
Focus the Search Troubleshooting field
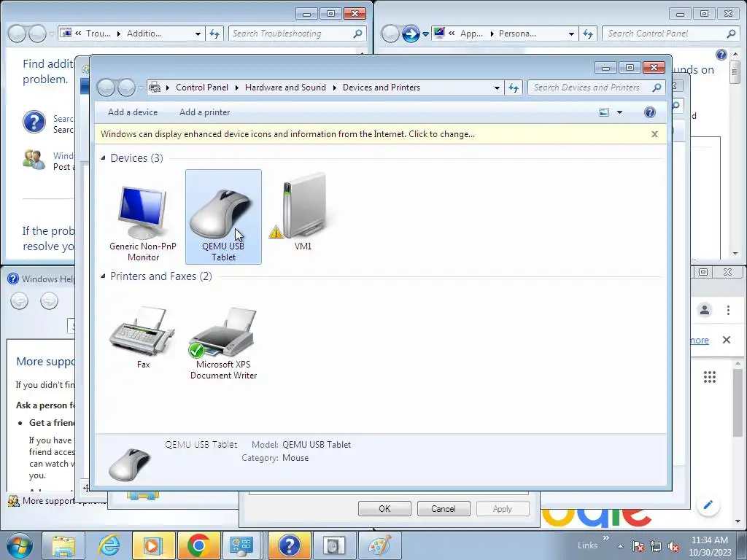coord(290,34)
